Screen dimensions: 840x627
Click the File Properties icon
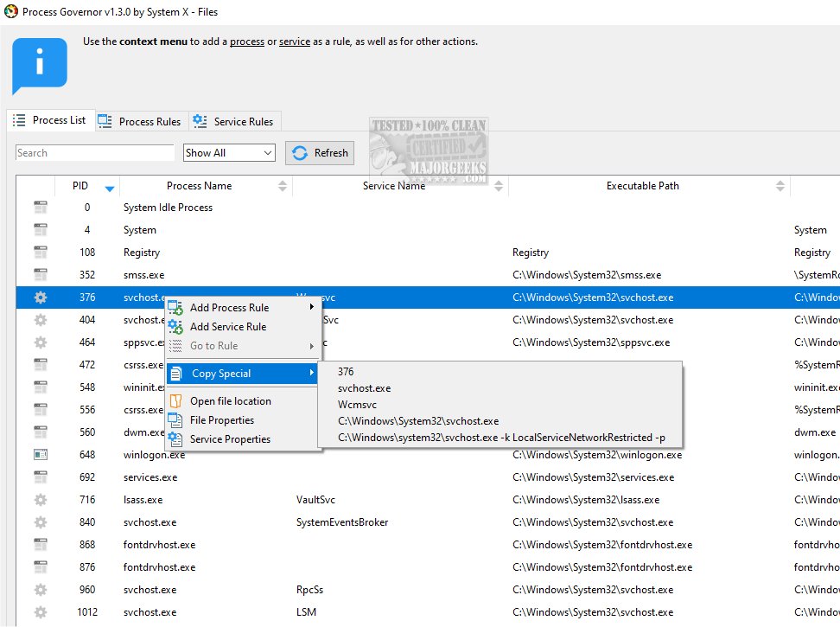click(175, 419)
